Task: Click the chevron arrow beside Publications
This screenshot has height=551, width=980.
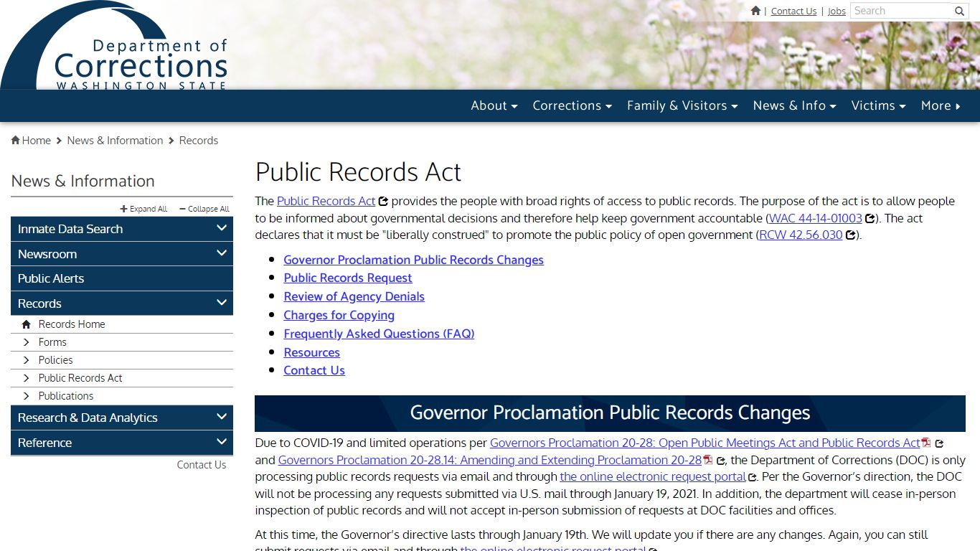Action: pyautogui.click(x=27, y=396)
